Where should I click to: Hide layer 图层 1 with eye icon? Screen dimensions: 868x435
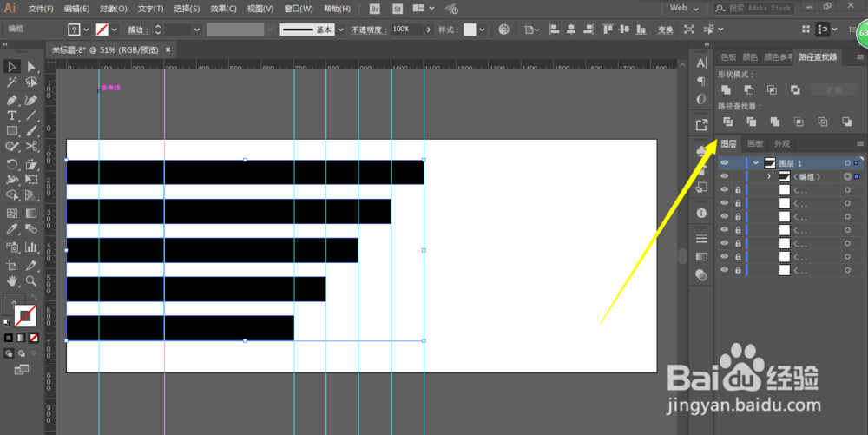pos(724,162)
